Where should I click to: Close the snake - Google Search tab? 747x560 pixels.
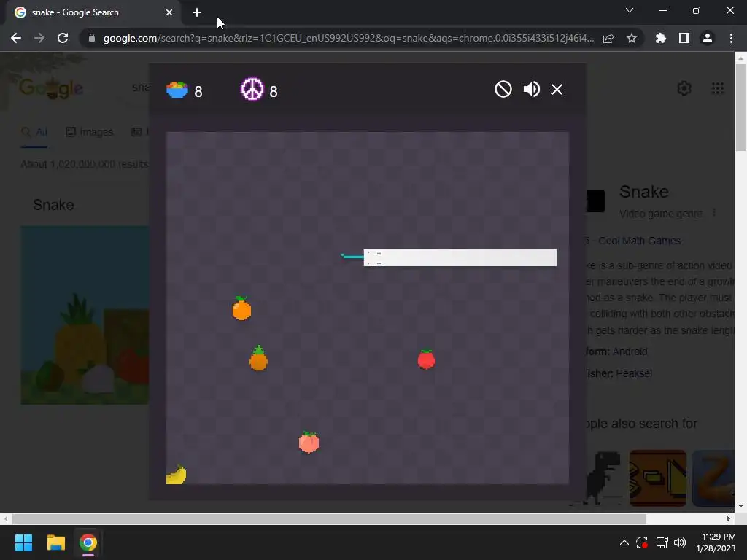click(x=169, y=12)
